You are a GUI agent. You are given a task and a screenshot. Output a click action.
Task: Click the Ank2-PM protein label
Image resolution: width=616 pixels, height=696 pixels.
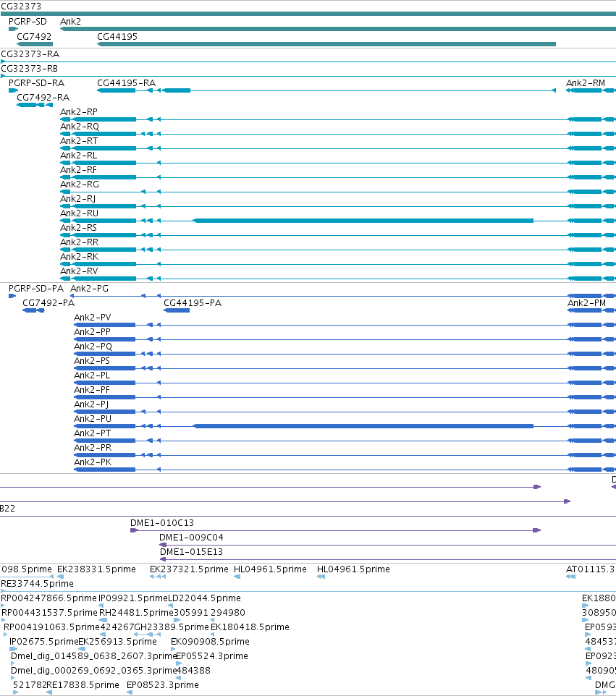coord(587,302)
